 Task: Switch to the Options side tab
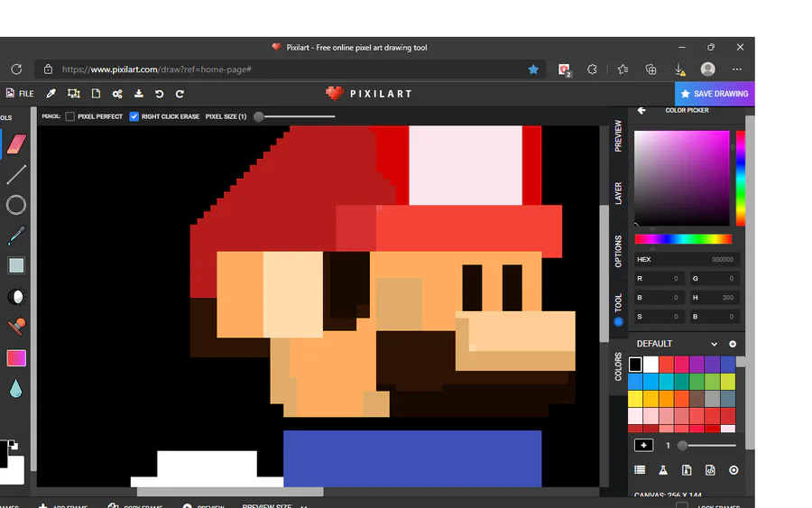(618, 252)
